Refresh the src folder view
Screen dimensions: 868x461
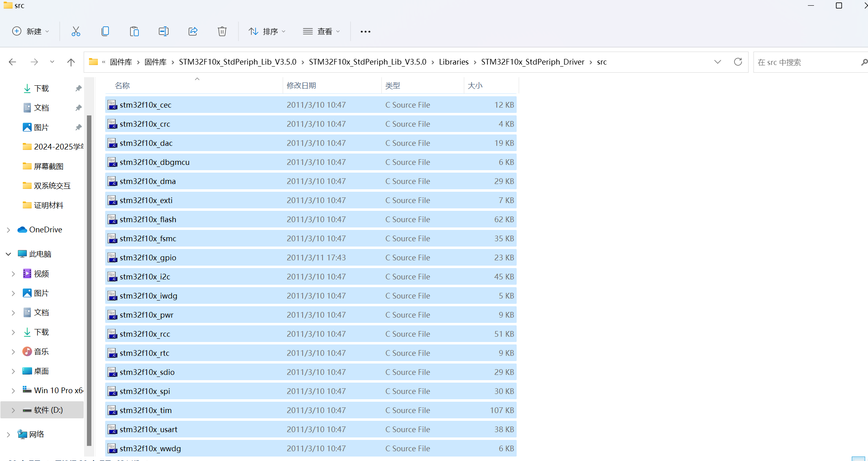pos(738,62)
